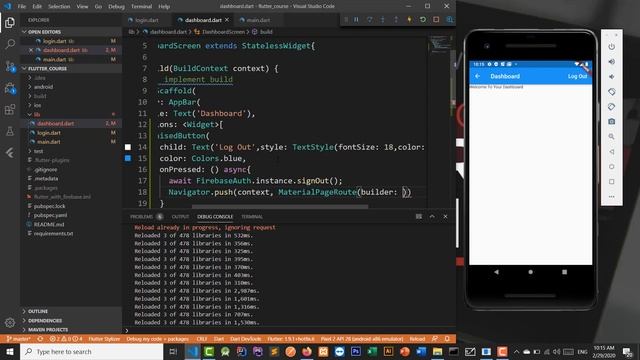The image size is (640, 360).
Task: Click the errors and warnings count in status bar
Action: point(66,339)
